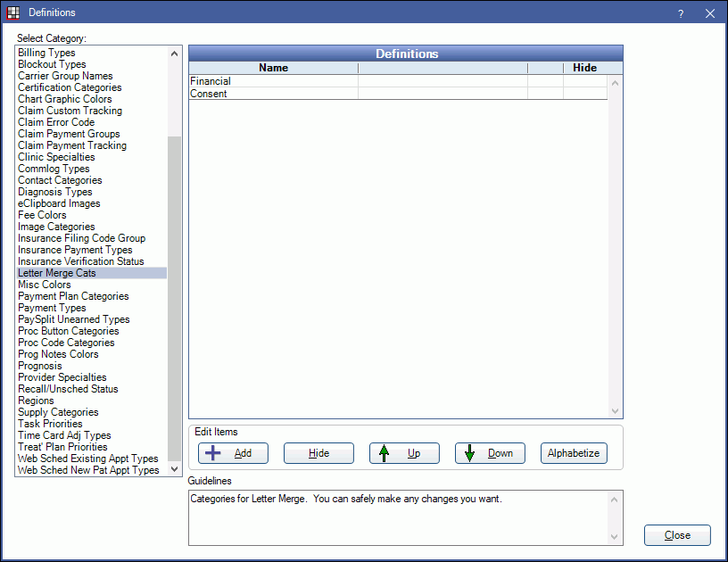
Task: Click the Alphabetize button
Action: point(574,453)
